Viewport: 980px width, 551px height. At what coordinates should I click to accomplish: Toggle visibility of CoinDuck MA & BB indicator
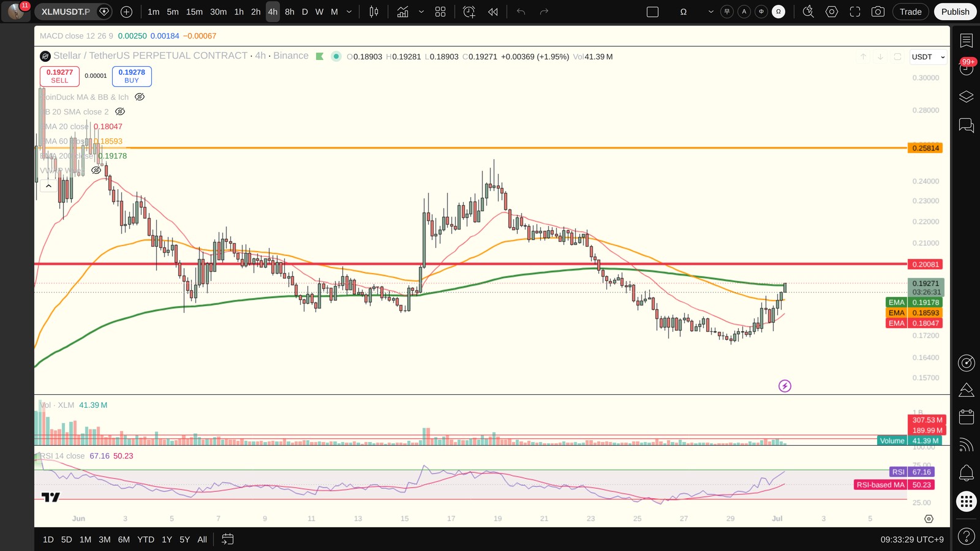(140, 97)
